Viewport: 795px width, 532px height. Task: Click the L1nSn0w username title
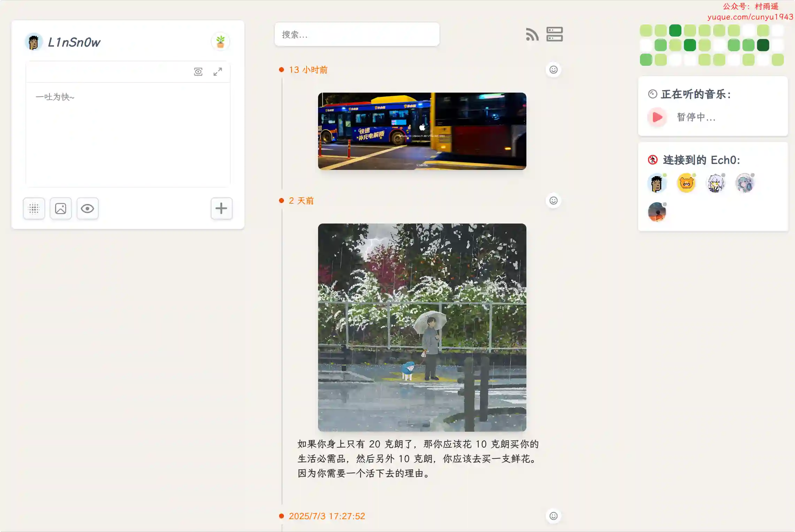pos(74,42)
